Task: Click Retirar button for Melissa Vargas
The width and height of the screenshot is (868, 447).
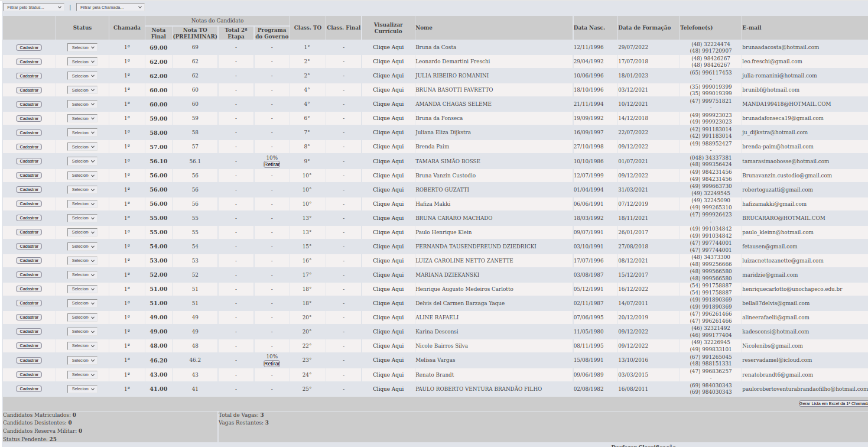Action: [272, 364]
